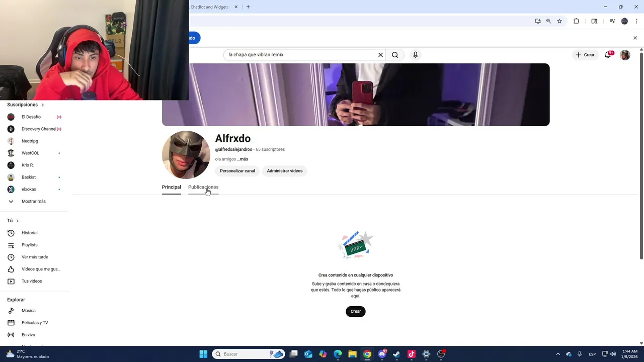The image size is (644, 362).
Task: Open File Explorer from taskbar
Action: click(x=352, y=354)
